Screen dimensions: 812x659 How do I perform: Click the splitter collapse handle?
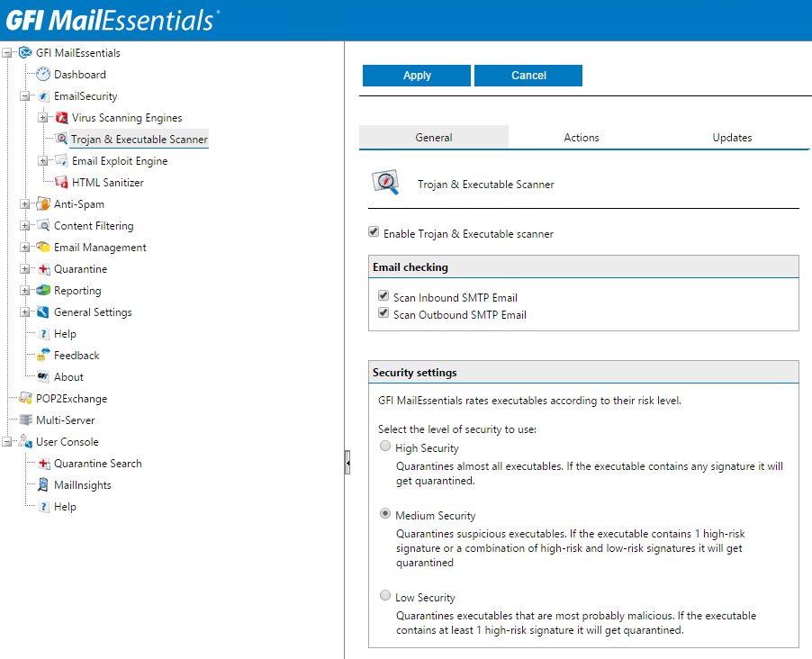[347, 463]
